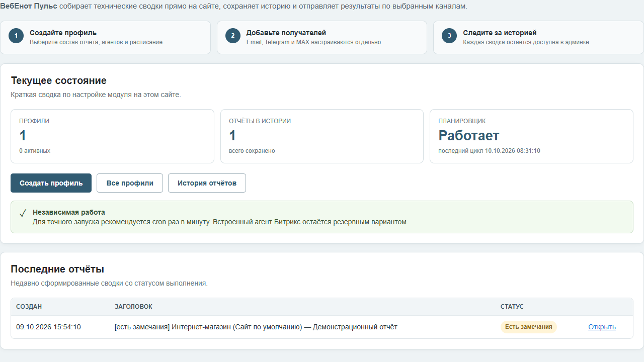Click the Независимая работа notice banner
644x362 pixels.
pos(322,217)
